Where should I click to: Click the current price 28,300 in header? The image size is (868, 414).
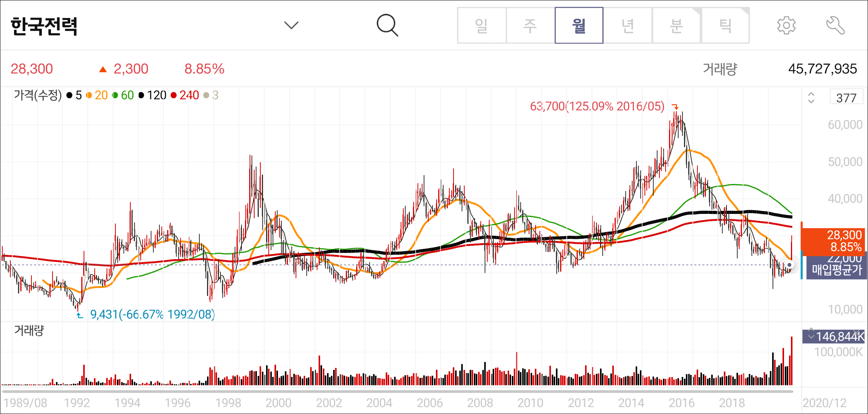(32, 69)
